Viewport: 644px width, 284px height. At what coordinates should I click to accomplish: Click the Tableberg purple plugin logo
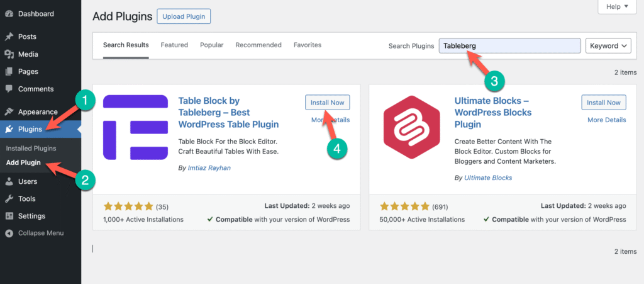coord(136,127)
